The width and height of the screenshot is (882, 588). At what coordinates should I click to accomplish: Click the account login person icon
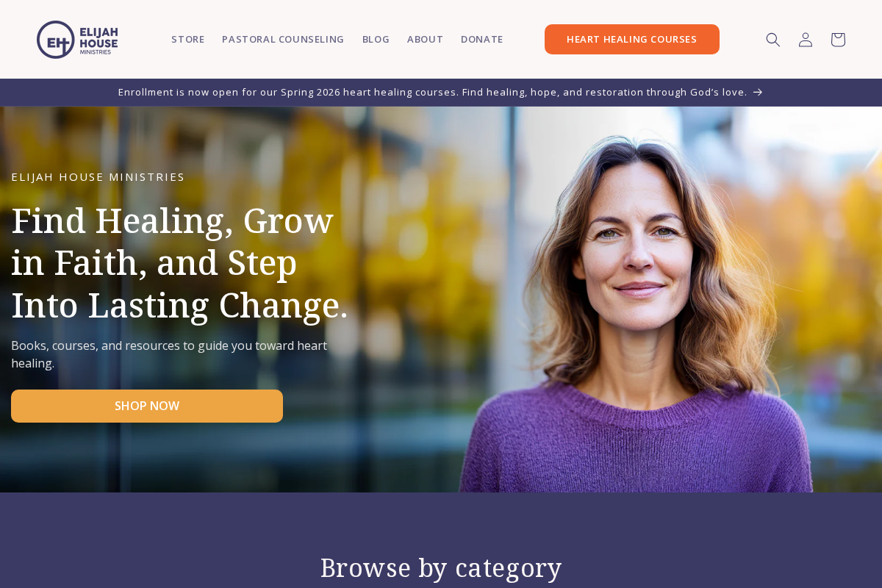click(x=806, y=40)
